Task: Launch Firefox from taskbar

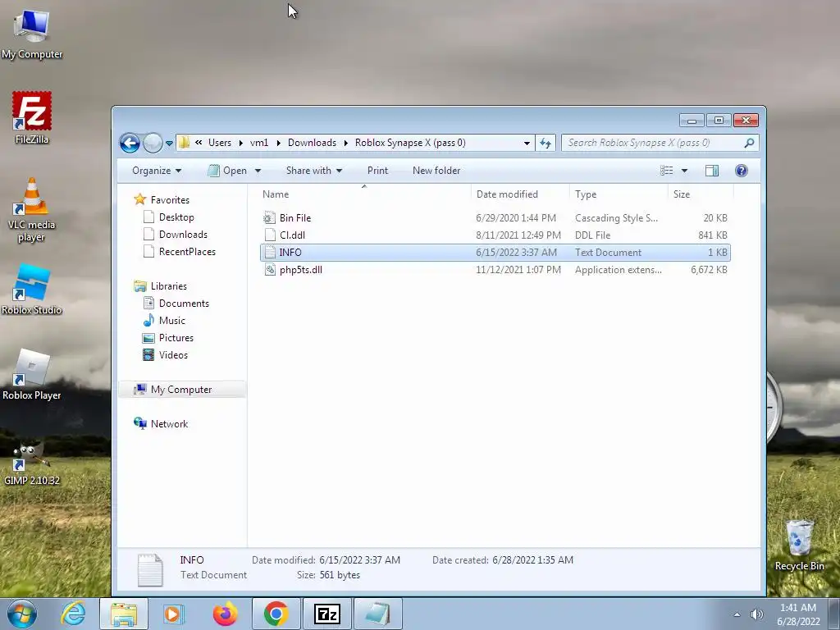Action: click(x=225, y=614)
